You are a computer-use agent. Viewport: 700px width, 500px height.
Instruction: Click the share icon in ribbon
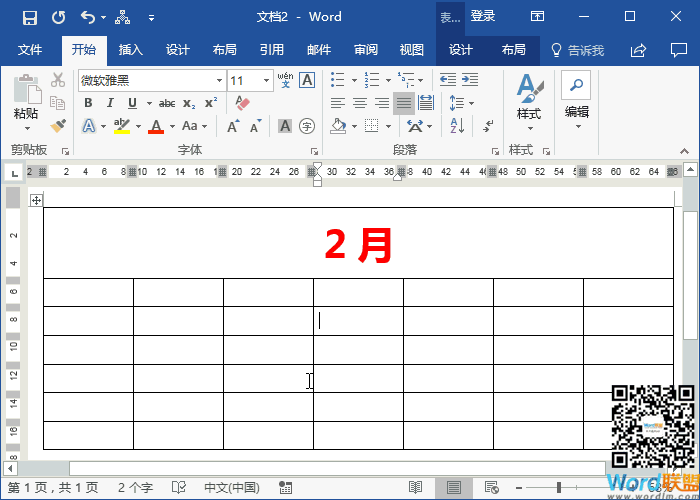638,50
